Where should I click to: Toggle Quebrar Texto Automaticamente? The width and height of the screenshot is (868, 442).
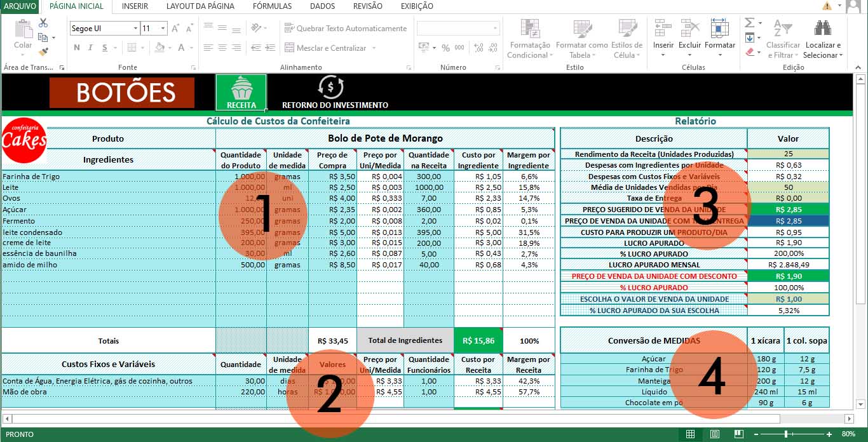[x=346, y=28]
